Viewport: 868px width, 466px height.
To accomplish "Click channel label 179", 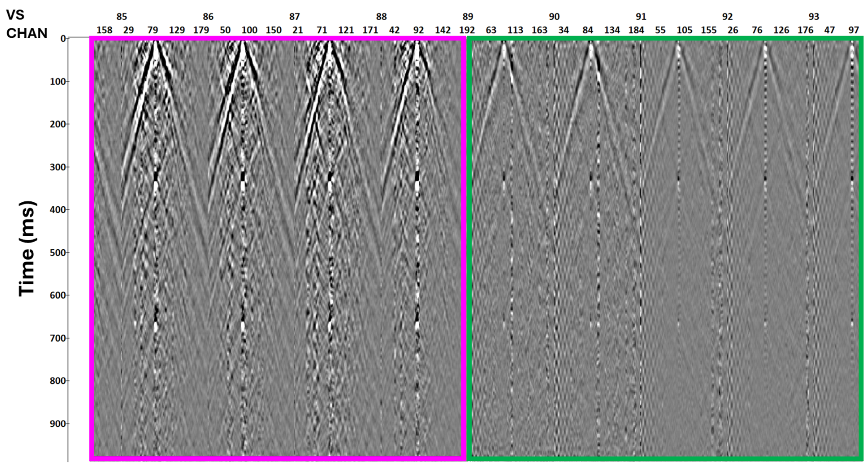I will pos(201,30).
